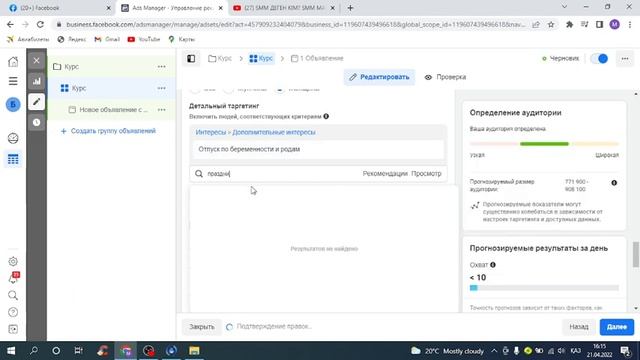
Task: Click the blue account avatar circle
Action: 13,104
